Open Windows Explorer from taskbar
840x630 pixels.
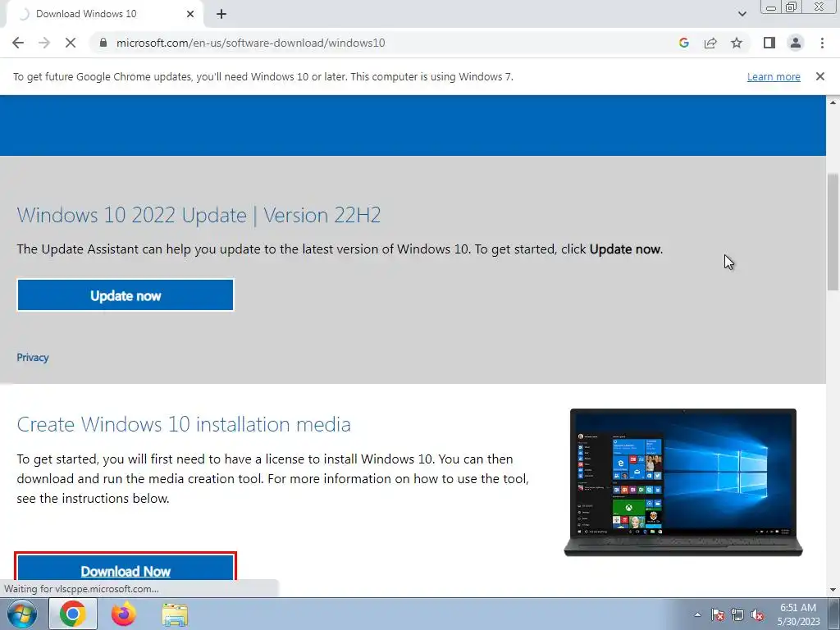pyautogui.click(x=175, y=614)
